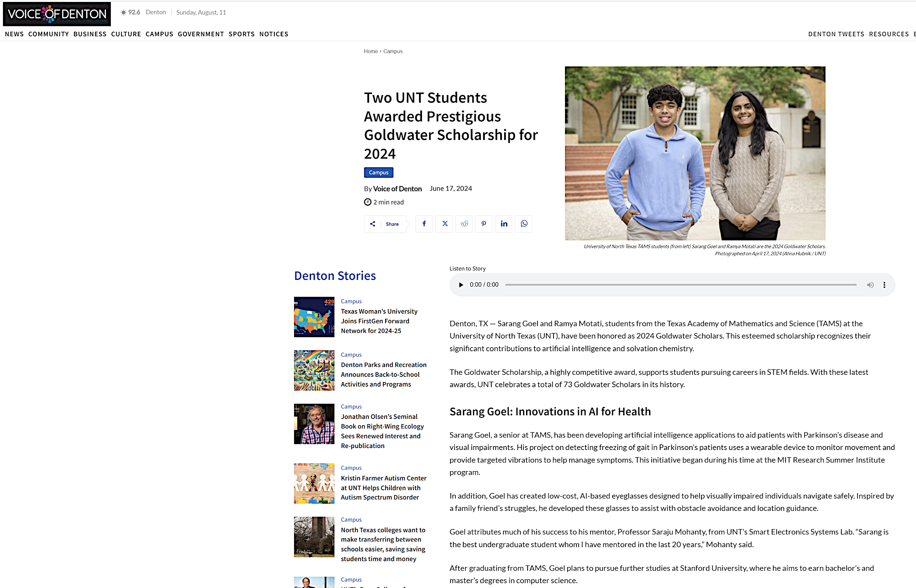Open the Home breadcrumb link

pos(371,51)
